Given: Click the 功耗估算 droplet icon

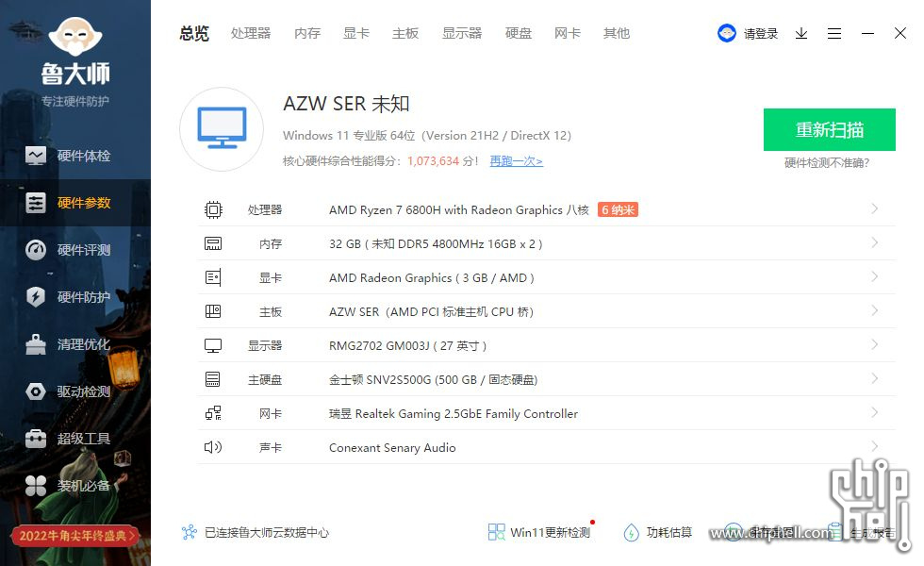Looking at the screenshot, I should (x=631, y=532).
